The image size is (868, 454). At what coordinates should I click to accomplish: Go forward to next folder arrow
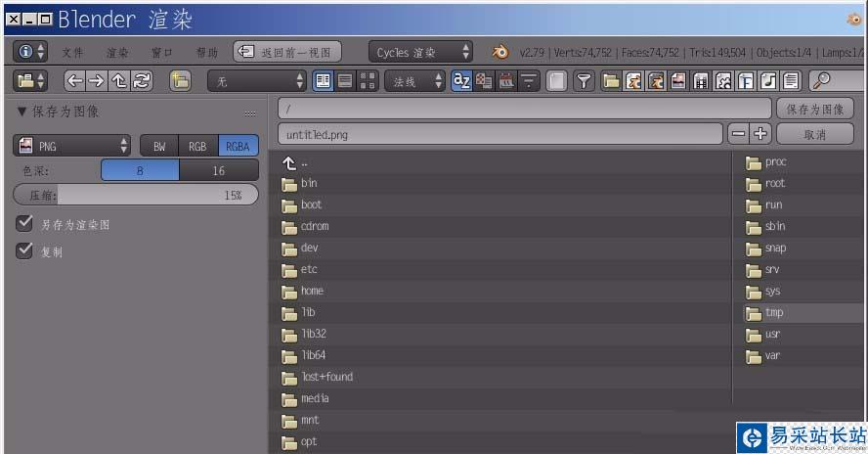click(x=97, y=81)
